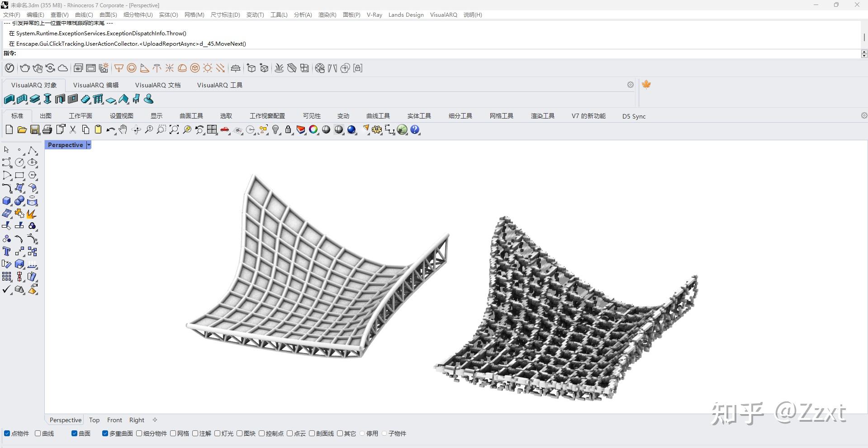Select the Rectangle tool in sidebar
The height and width of the screenshot is (448, 868).
19,176
